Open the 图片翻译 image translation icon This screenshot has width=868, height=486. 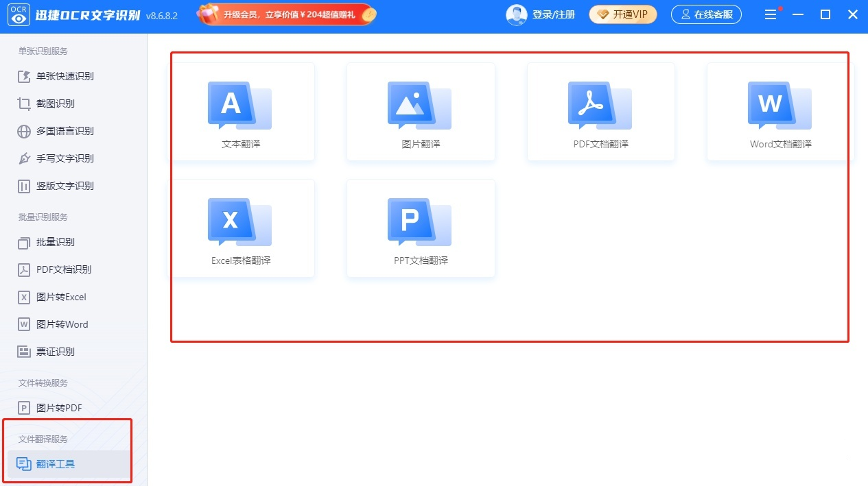point(419,106)
